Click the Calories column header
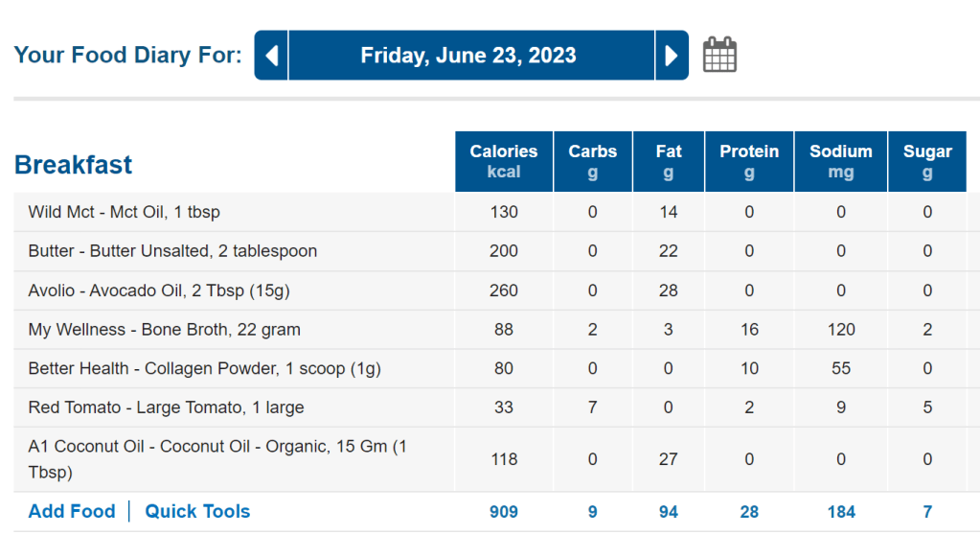980x535 pixels. click(504, 161)
